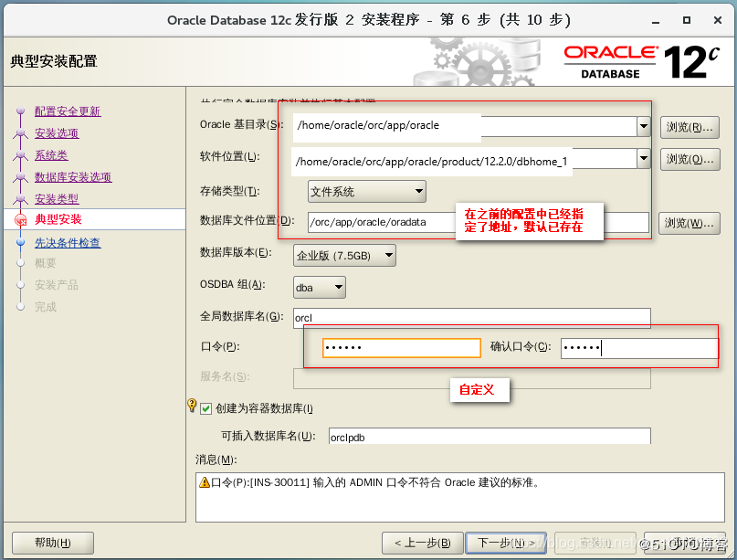Focus the 口令(P) password field
Viewport: 737px width, 560px height.
[x=402, y=348]
